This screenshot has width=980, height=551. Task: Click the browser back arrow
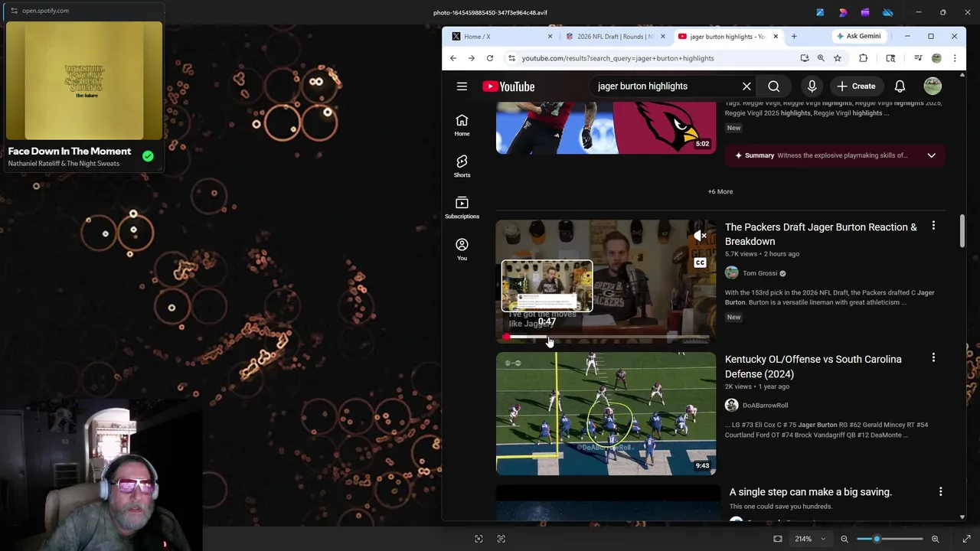click(x=453, y=58)
